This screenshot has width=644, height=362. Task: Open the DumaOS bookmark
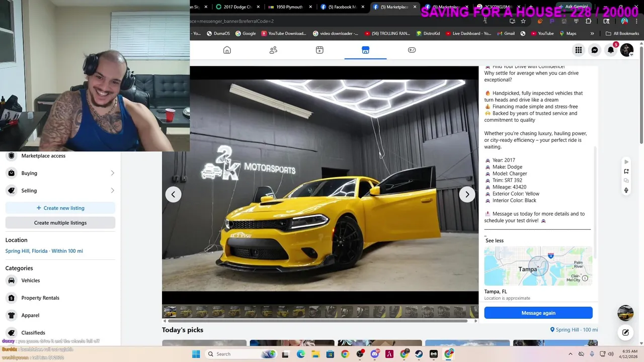pos(218,34)
